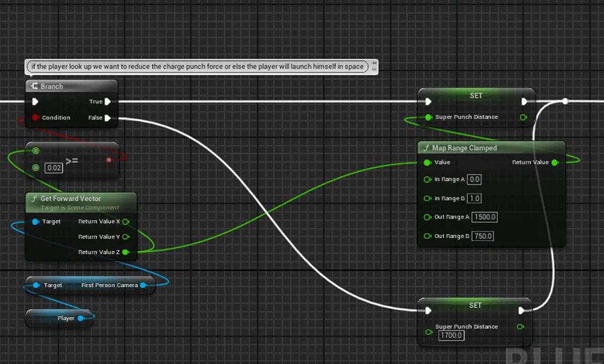Click the Branch node execution input pin

[35, 101]
